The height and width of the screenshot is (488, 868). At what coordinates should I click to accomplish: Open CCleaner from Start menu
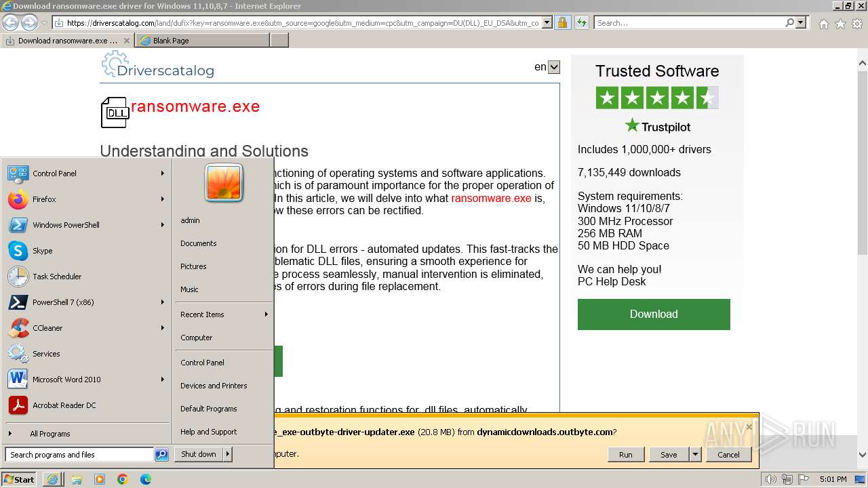pyautogui.click(x=18, y=328)
